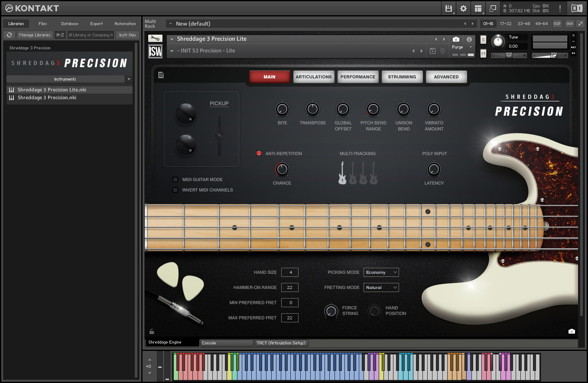
Task: Open the Picking Mode Economy dropdown
Action: (x=381, y=272)
